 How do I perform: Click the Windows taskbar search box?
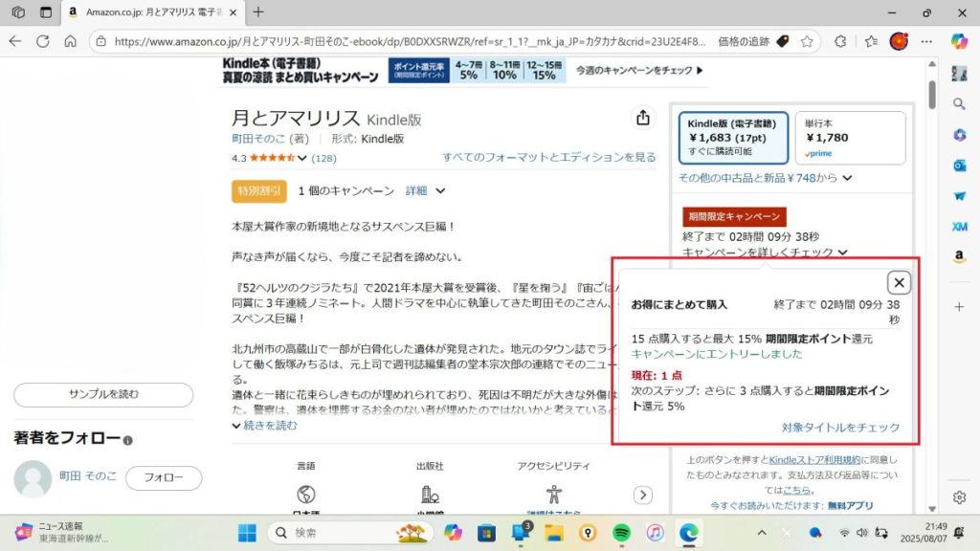[x=350, y=533]
